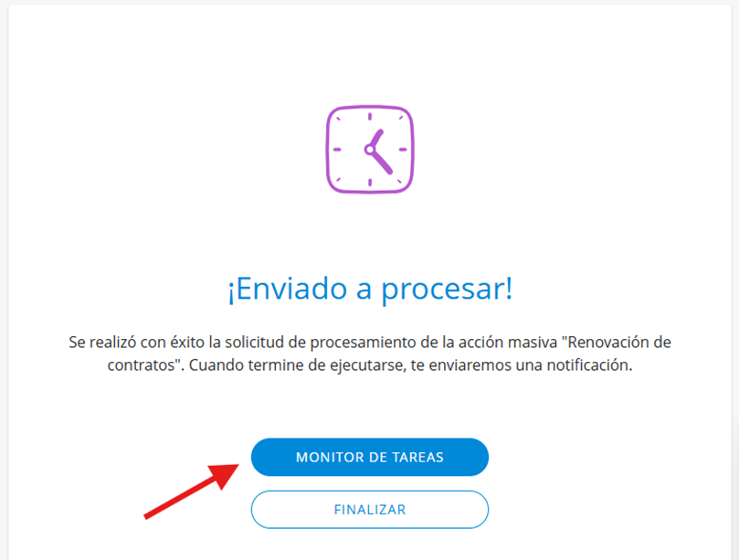Open the Monitor de Tareas button
739x560 pixels.
(x=370, y=457)
